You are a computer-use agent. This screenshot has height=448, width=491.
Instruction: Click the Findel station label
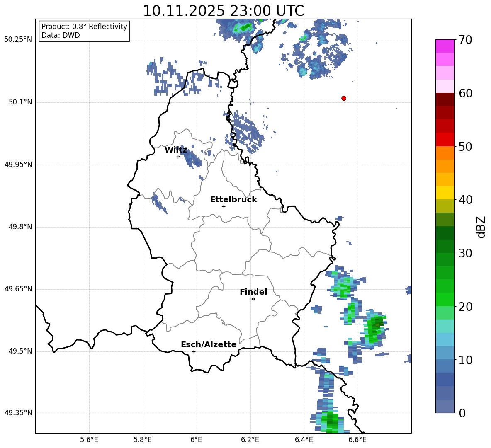pos(253,292)
